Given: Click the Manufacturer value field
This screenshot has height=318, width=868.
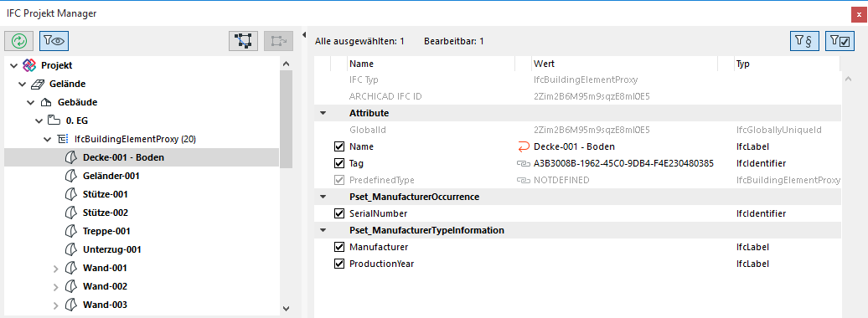Looking at the screenshot, I should click(624, 247).
